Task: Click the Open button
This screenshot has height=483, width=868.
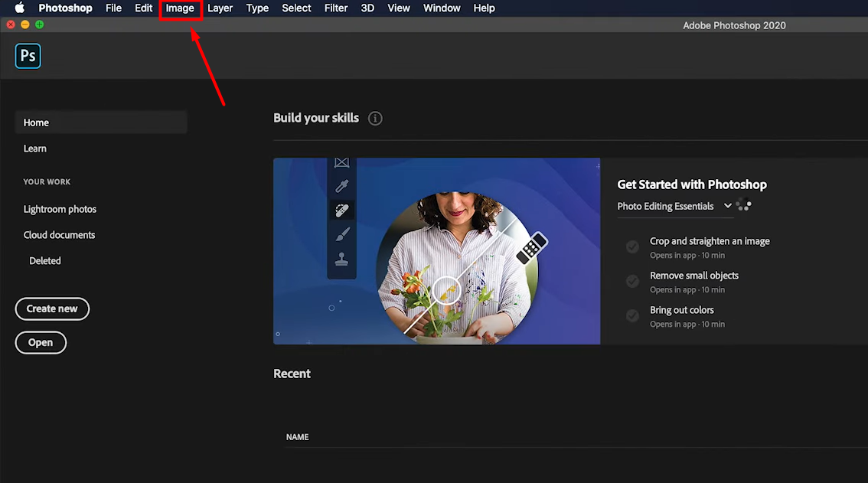Action: coord(41,342)
